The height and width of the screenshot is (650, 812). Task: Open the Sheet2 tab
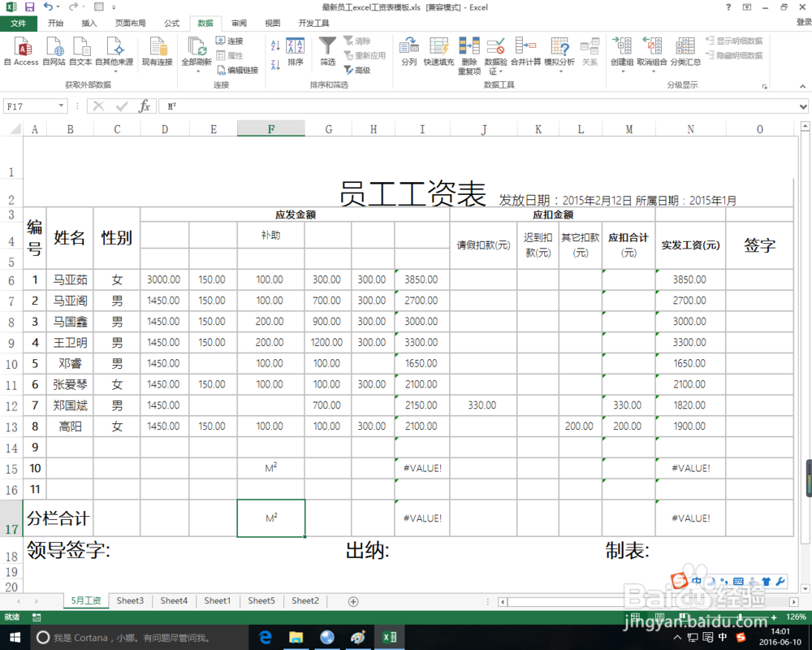(x=305, y=600)
